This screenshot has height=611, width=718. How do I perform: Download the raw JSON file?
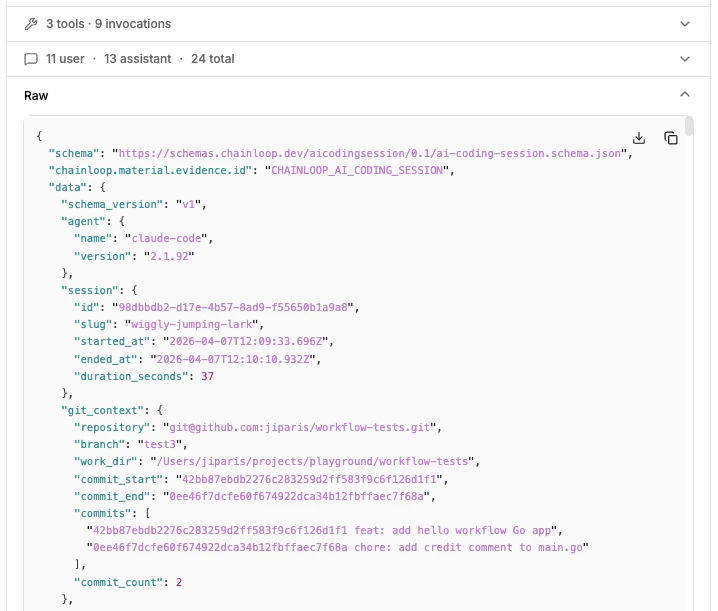click(639, 138)
